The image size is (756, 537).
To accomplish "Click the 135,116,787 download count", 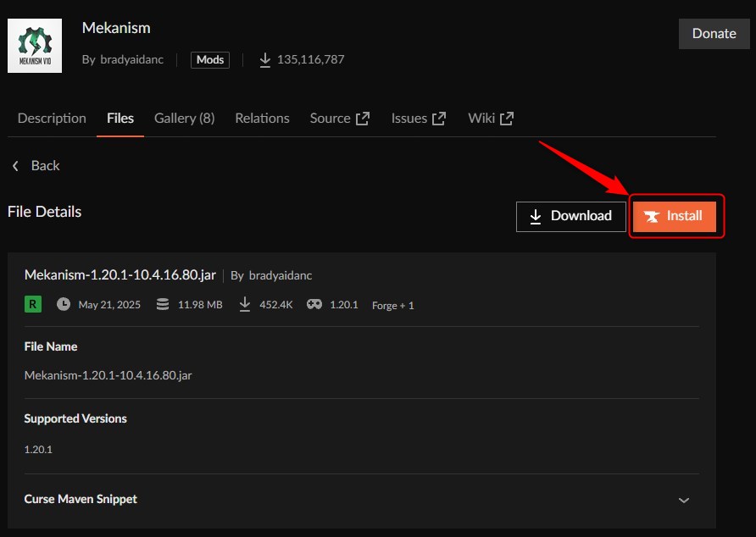I will (310, 59).
